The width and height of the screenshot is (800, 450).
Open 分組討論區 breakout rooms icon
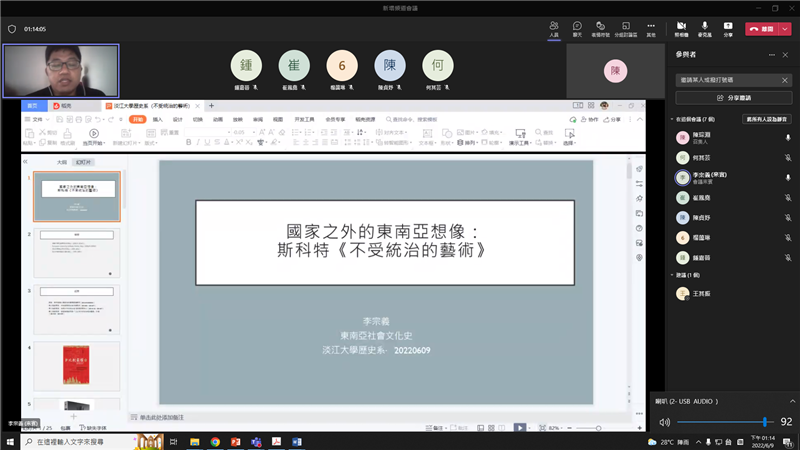click(627, 25)
